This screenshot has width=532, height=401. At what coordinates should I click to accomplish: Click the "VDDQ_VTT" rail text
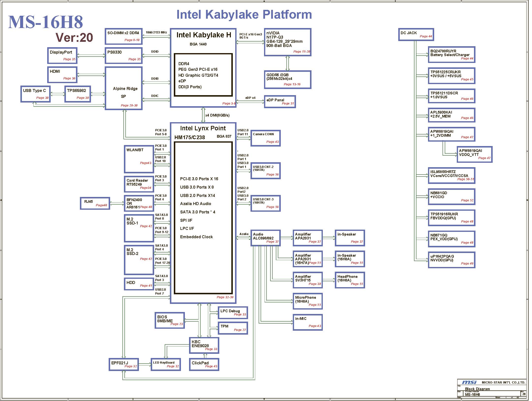point(469,155)
